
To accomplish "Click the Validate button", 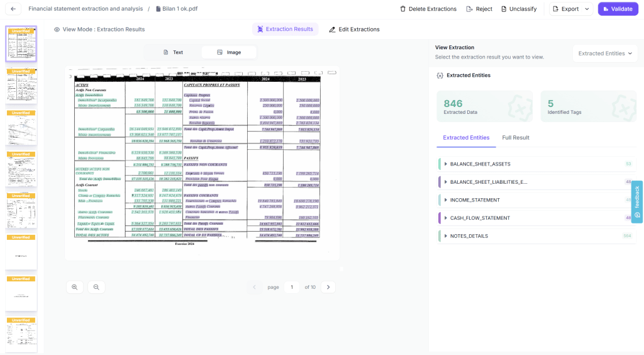I will pos(618,9).
